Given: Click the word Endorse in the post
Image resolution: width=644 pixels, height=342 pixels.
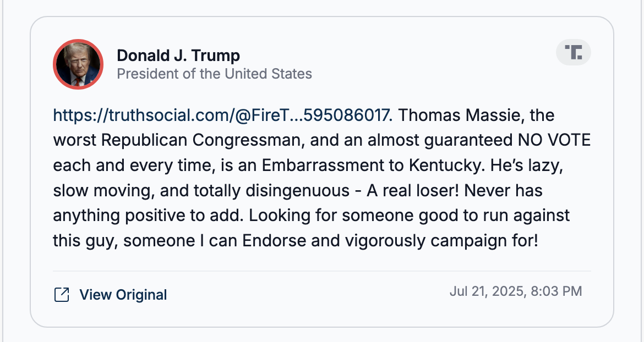Looking at the screenshot, I should pyautogui.click(x=274, y=240).
